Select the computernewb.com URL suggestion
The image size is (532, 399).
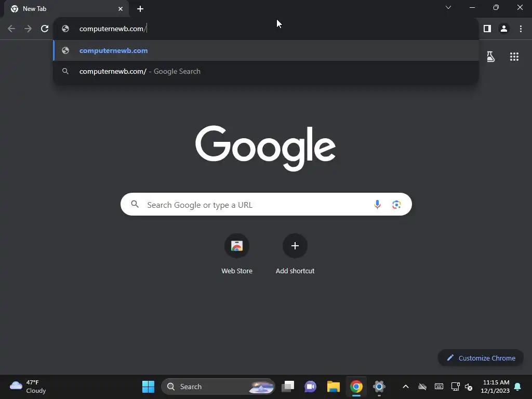click(x=266, y=50)
